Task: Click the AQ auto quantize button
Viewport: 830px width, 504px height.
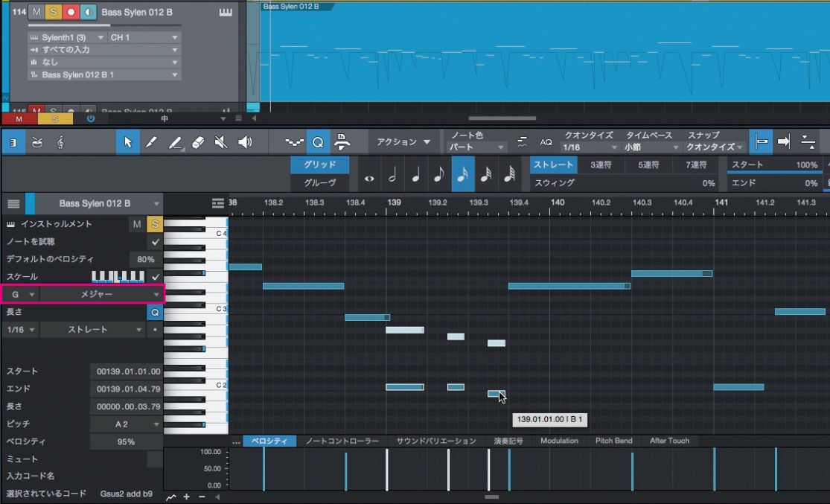Action: pyautogui.click(x=546, y=142)
